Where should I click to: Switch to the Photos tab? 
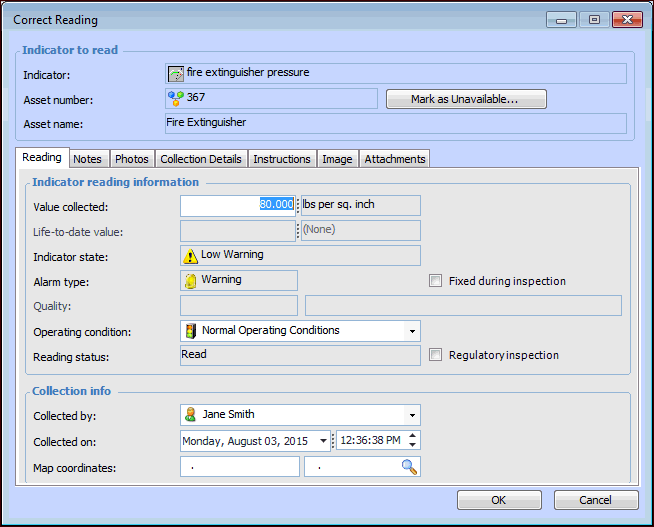coord(131,159)
